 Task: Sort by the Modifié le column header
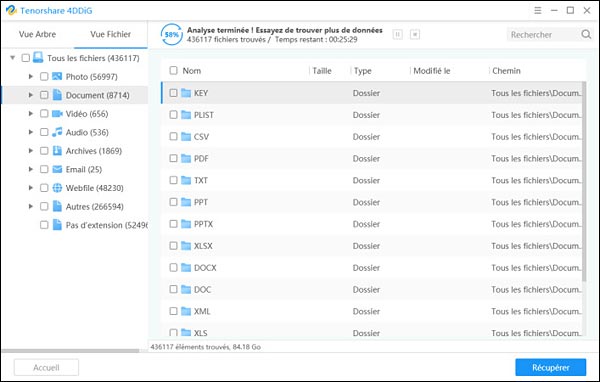pyautogui.click(x=432, y=70)
